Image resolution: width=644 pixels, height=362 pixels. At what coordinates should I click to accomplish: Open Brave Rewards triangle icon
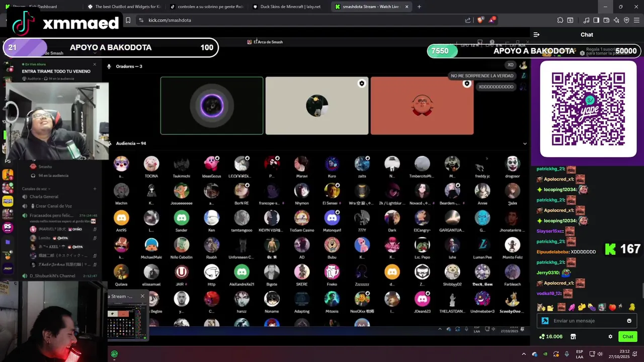pos(492,20)
